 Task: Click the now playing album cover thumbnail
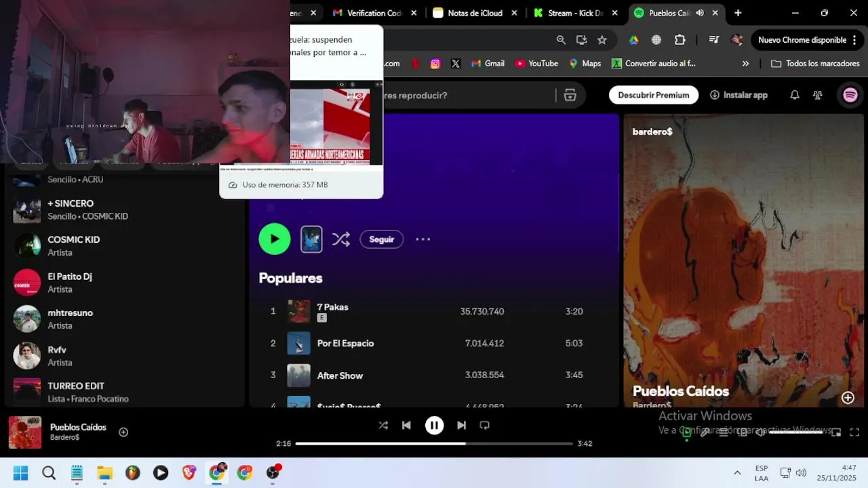click(x=25, y=432)
